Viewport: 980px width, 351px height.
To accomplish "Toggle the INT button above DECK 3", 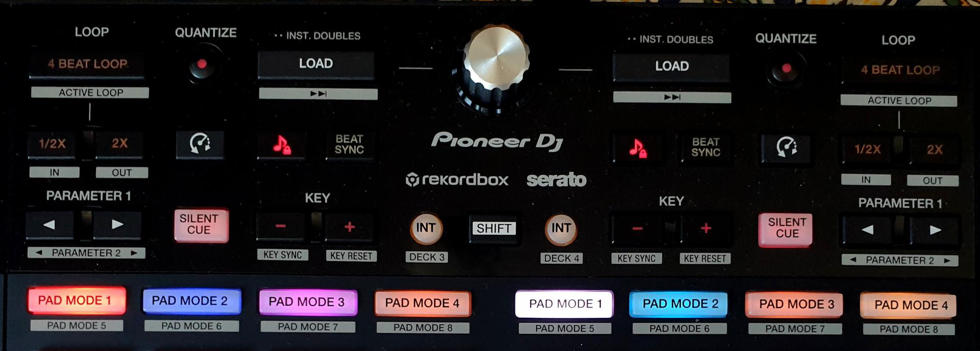I will point(426,228).
